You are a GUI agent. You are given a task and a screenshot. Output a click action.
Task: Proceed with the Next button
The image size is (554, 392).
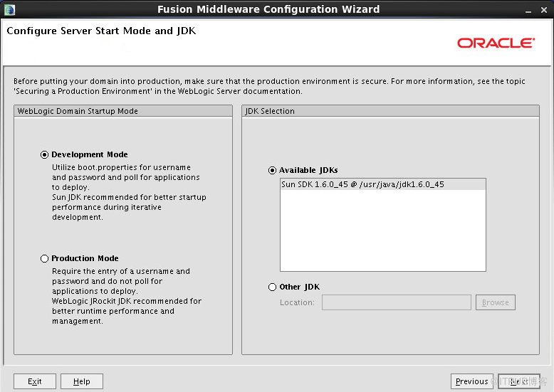coord(519,381)
